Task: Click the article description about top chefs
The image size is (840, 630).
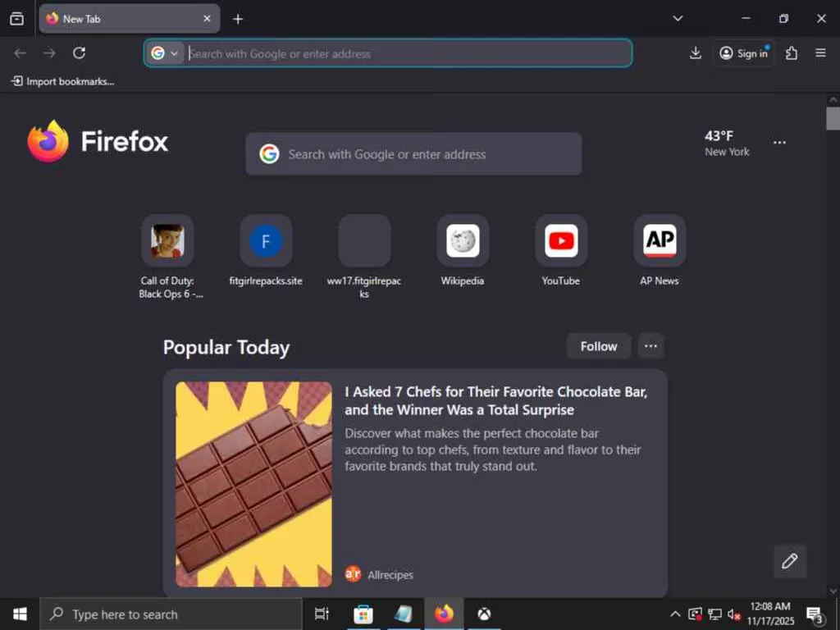Action: pyautogui.click(x=493, y=450)
